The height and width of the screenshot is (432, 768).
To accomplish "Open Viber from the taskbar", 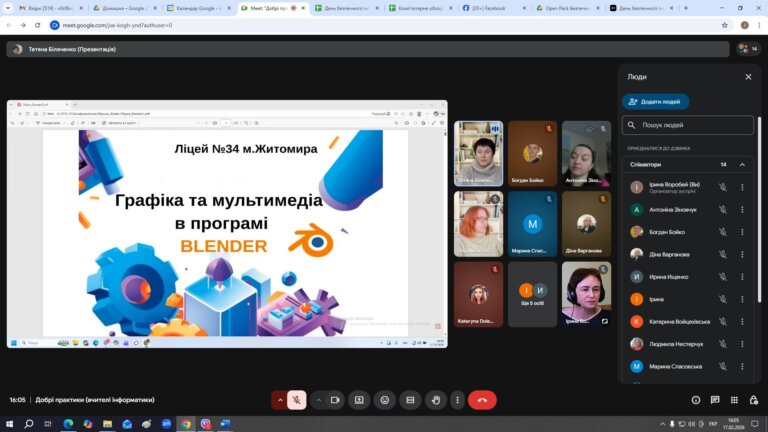I will click(x=206, y=424).
